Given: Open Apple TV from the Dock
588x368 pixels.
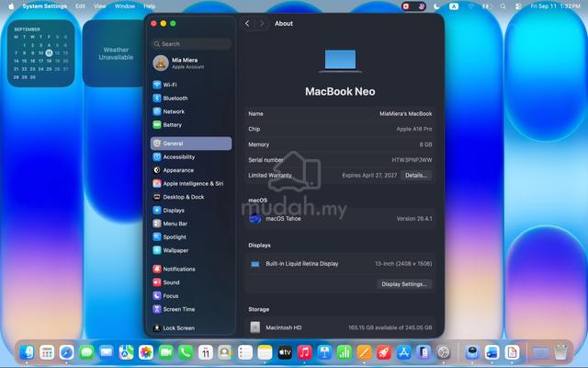Looking at the screenshot, I should click(x=285, y=352).
